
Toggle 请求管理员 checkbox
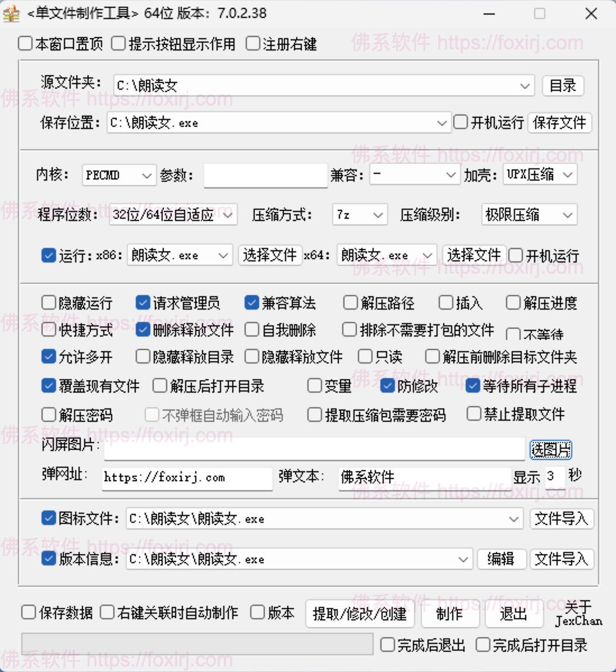143,303
